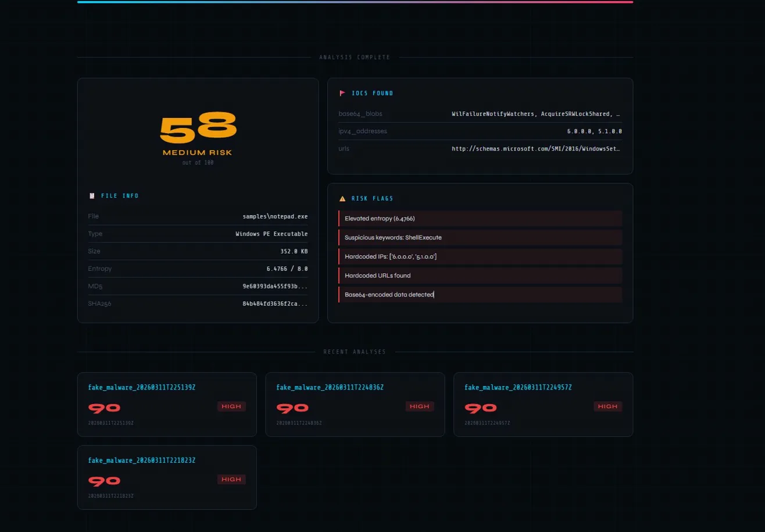Image resolution: width=765 pixels, height=532 pixels.
Task: Click the 'Type' row label
Action: [x=95, y=234]
